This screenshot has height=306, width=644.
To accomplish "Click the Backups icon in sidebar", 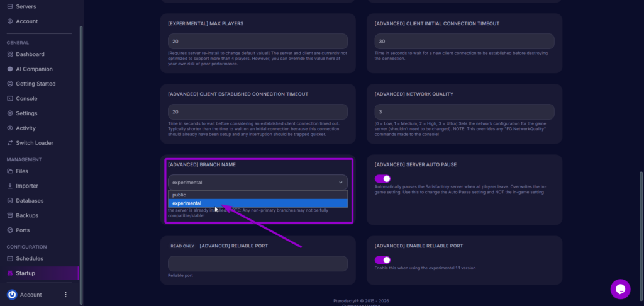I will (x=10, y=215).
